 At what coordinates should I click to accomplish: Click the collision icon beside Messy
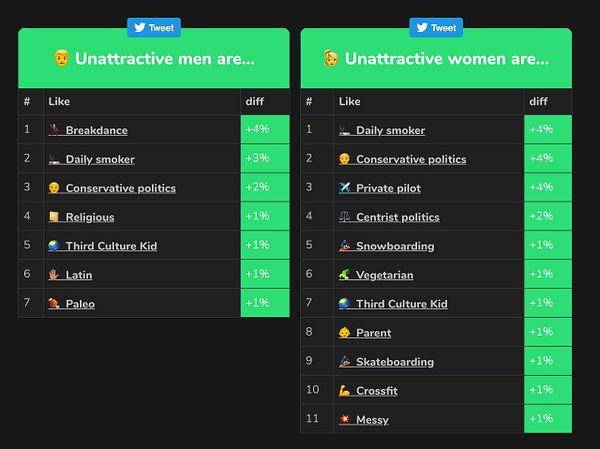[345, 420]
